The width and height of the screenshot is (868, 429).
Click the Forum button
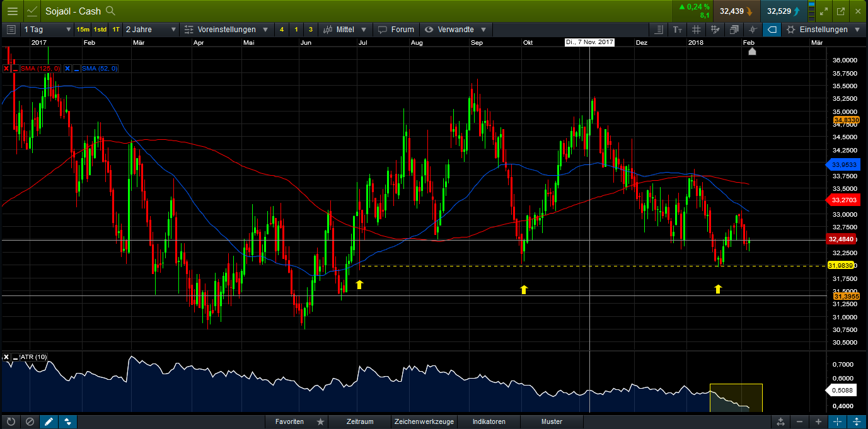(x=396, y=30)
